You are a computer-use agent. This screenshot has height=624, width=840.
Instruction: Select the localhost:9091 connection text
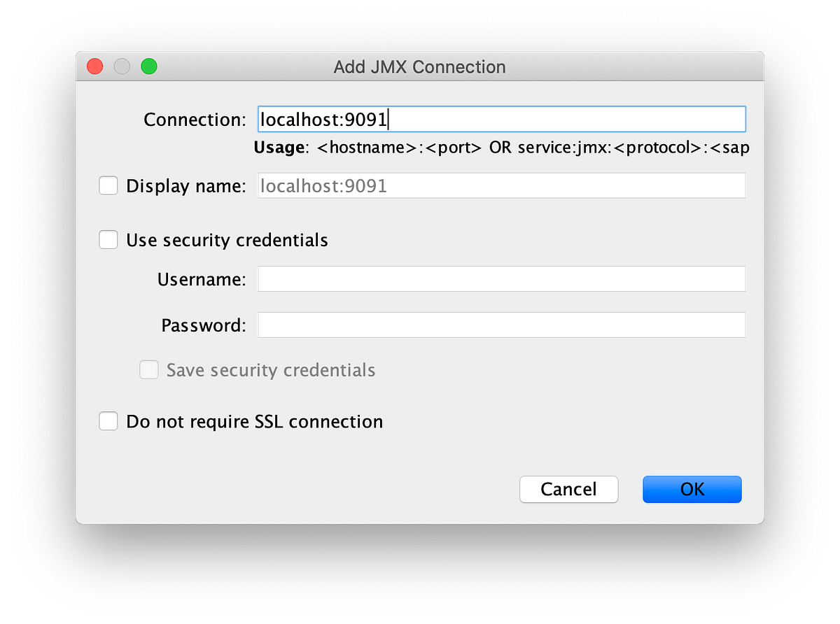(322, 119)
